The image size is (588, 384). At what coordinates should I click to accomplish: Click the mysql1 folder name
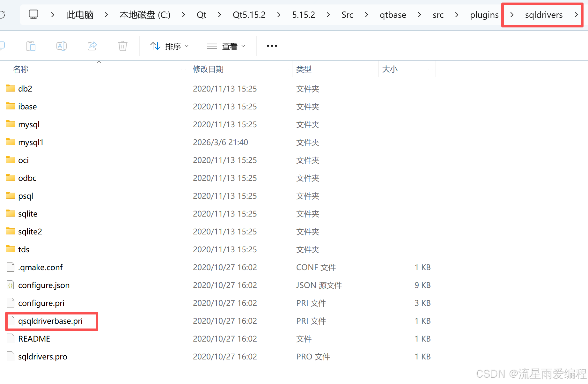[x=31, y=142]
